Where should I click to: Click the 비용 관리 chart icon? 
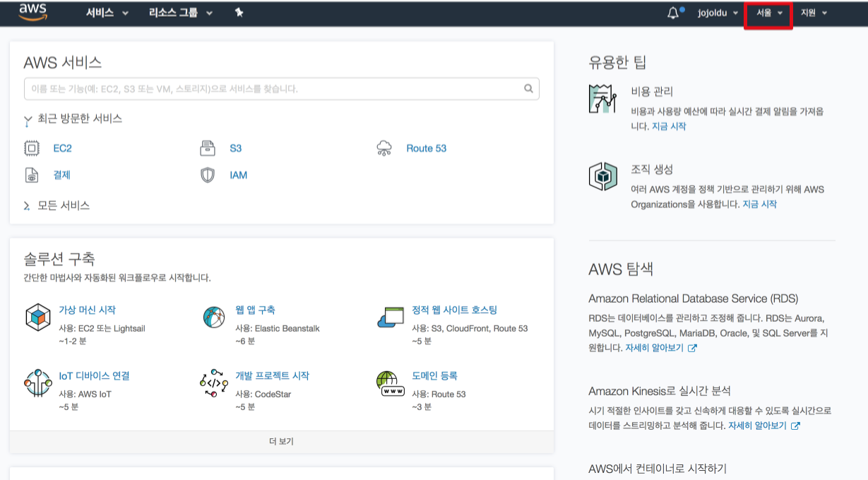[x=602, y=98]
